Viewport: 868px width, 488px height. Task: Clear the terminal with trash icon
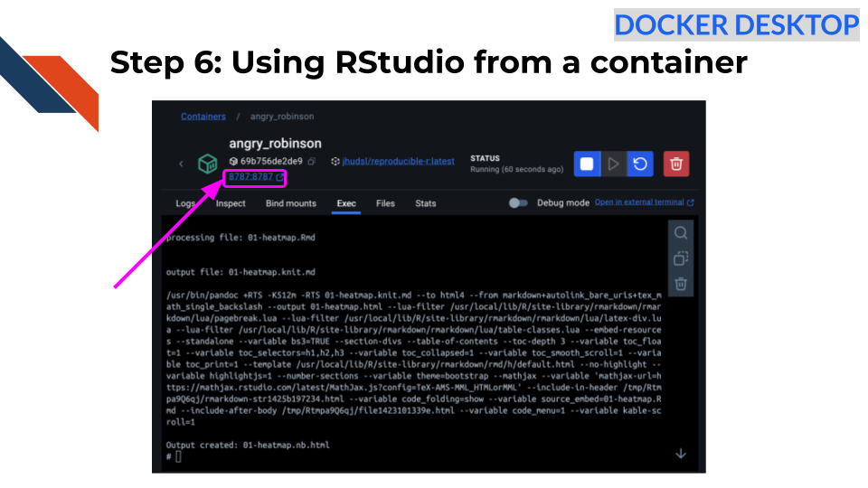681,284
